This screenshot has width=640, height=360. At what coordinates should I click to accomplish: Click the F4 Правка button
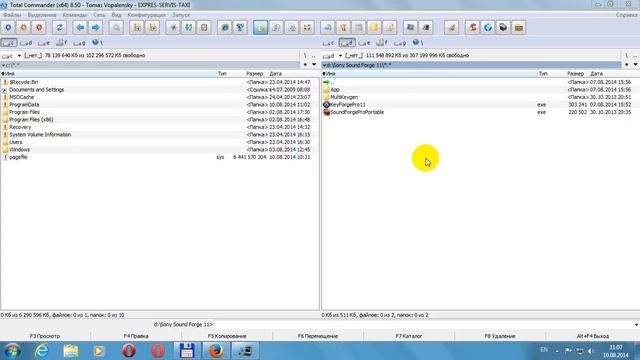pos(136,336)
